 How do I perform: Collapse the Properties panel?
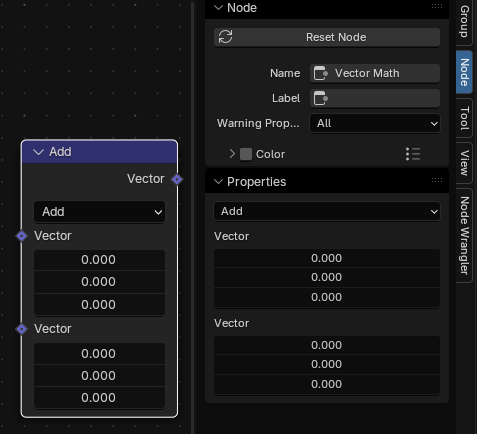tap(218, 182)
